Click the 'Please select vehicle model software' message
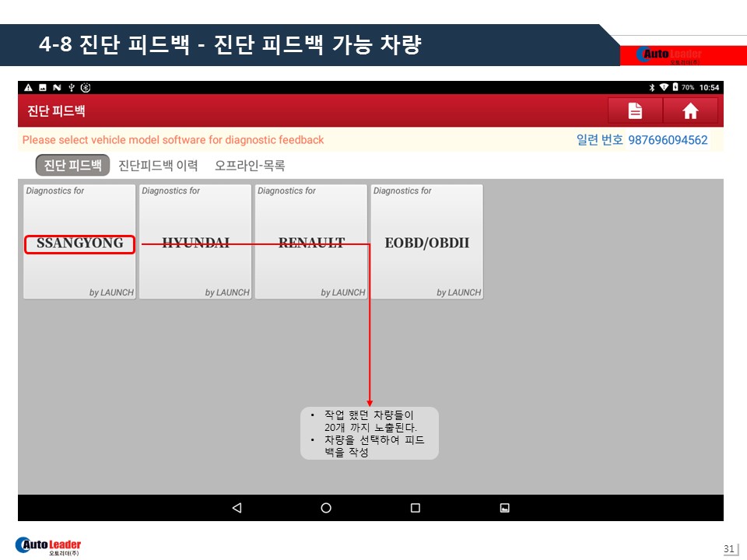The image size is (747, 560). [x=173, y=140]
